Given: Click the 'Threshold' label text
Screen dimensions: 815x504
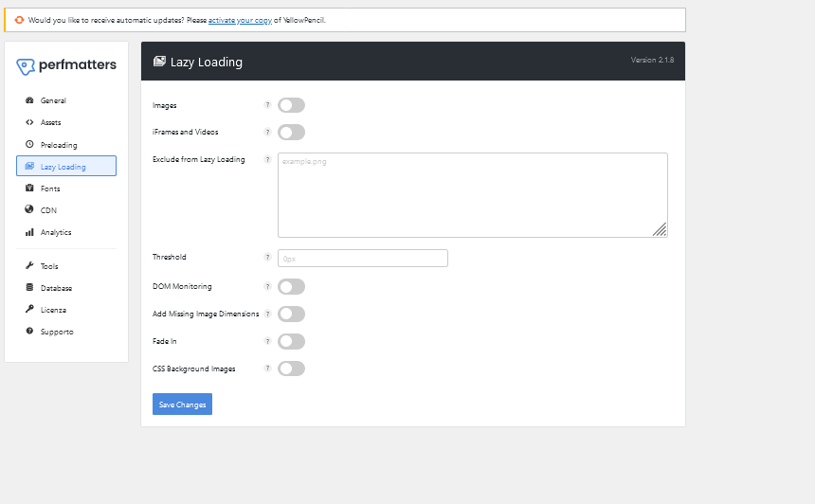Looking at the screenshot, I should tap(169, 257).
